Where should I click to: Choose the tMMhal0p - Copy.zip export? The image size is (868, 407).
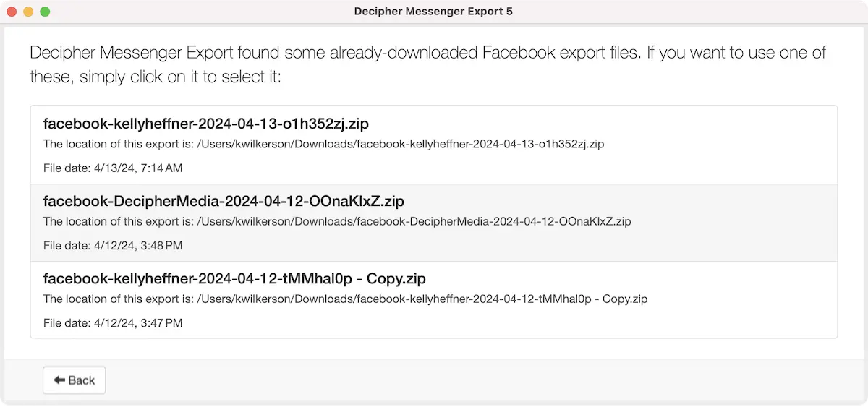coord(234,278)
